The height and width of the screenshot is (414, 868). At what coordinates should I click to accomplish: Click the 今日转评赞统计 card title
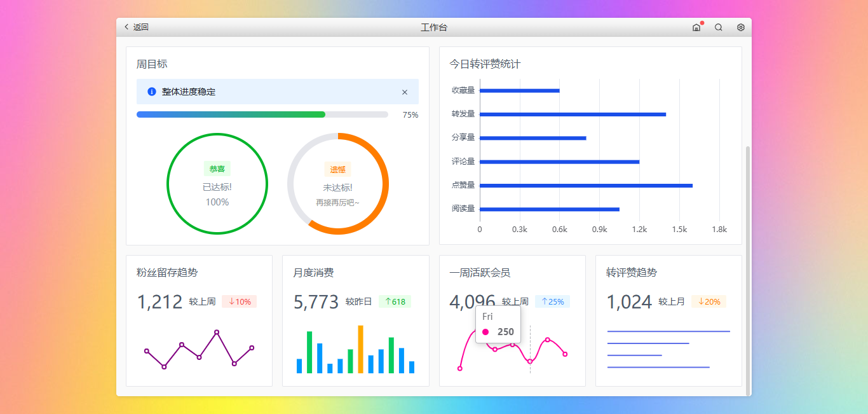[485, 64]
